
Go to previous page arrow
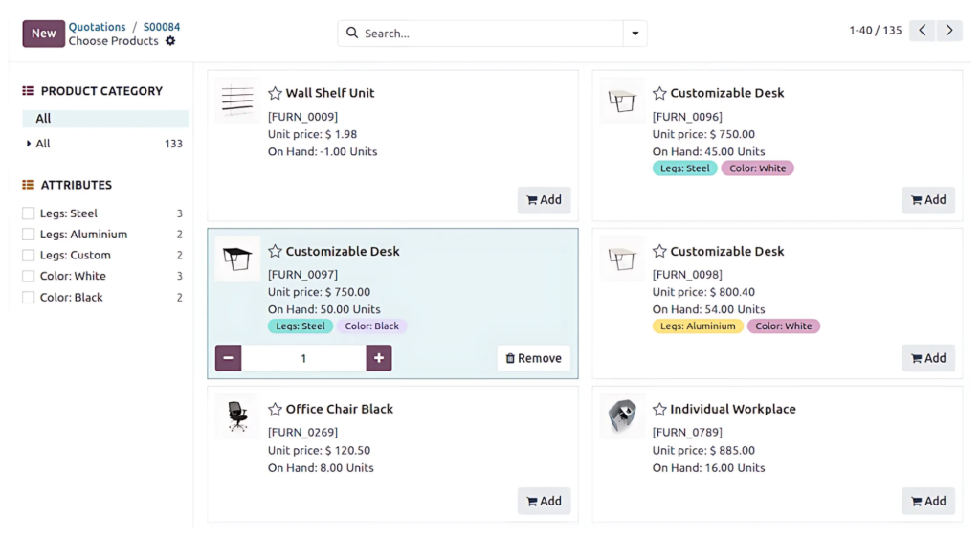(x=923, y=31)
